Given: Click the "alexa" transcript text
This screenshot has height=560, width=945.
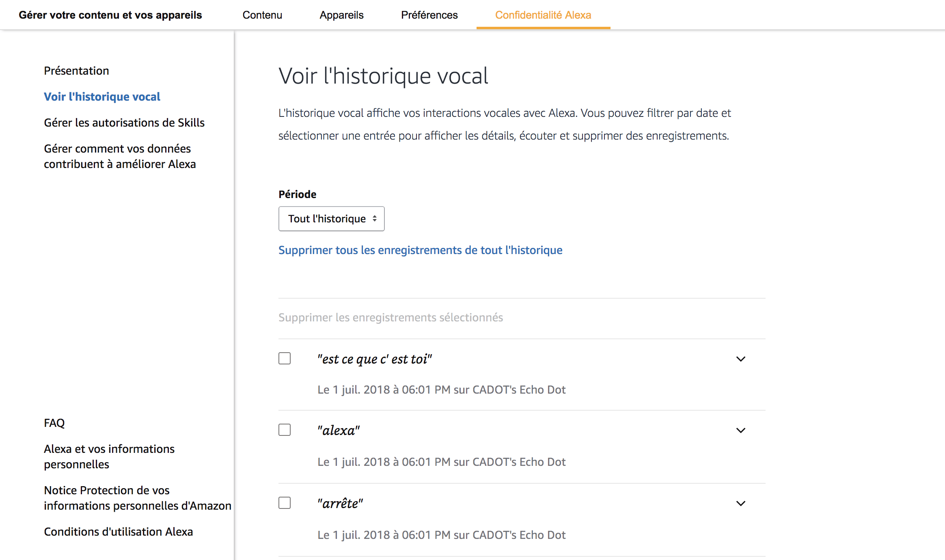Looking at the screenshot, I should (339, 431).
